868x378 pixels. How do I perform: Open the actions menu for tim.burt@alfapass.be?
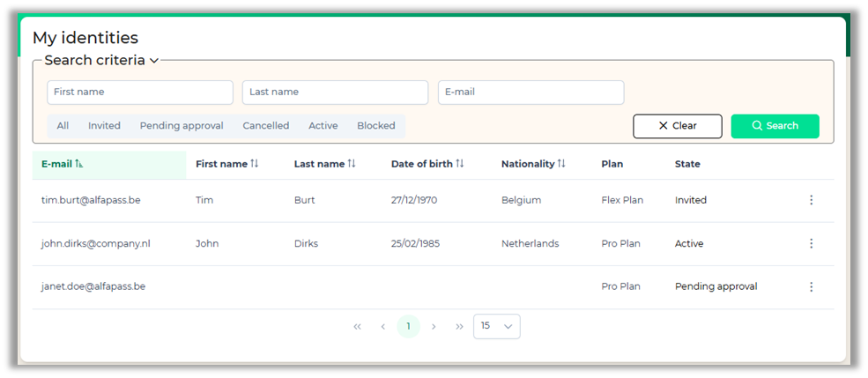[811, 200]
